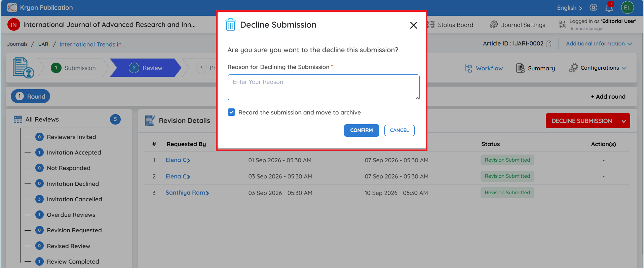Image resolution: width=644 pixels, height=268 pixels.
Task: Open the English language selector
Action: click(x=569, y=8)
